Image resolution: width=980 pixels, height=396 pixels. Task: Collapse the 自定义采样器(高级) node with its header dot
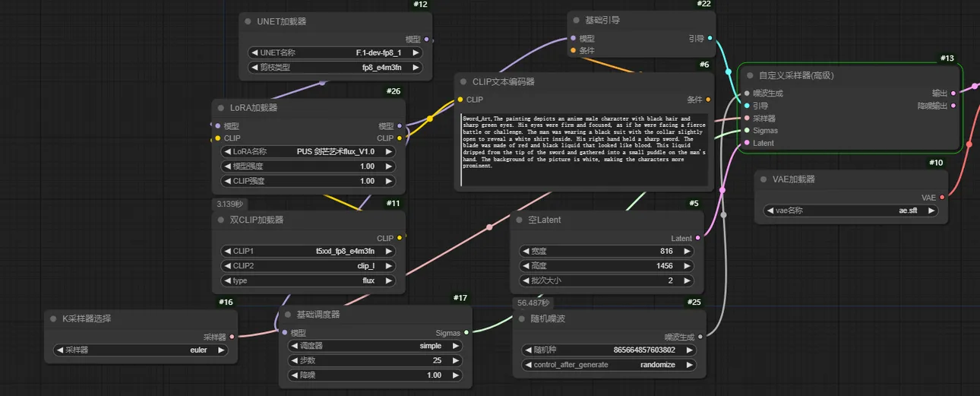(747, 75)
